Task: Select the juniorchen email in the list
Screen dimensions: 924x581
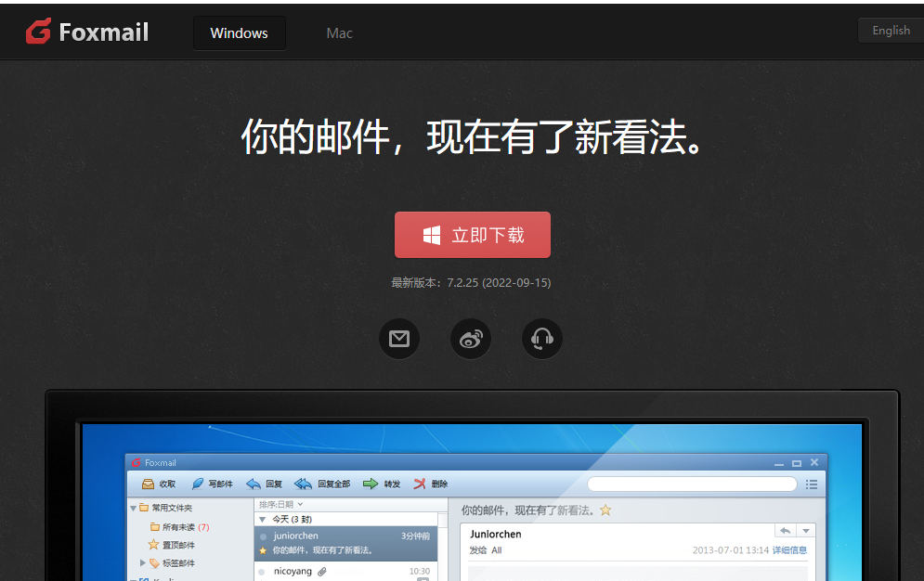Action: (345, 543)
